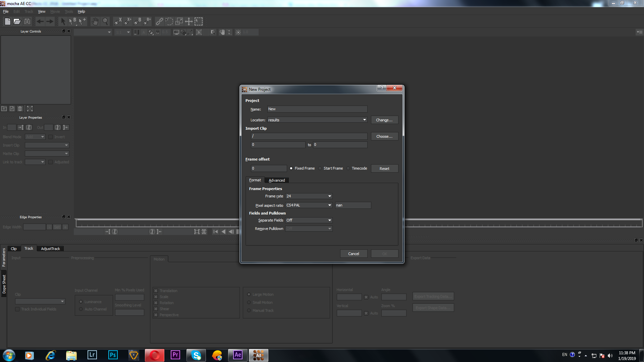The width and height of the screenshot is (644, 362).
Task: Click the mocha AE taskbar icon
Action: [258, 355]
